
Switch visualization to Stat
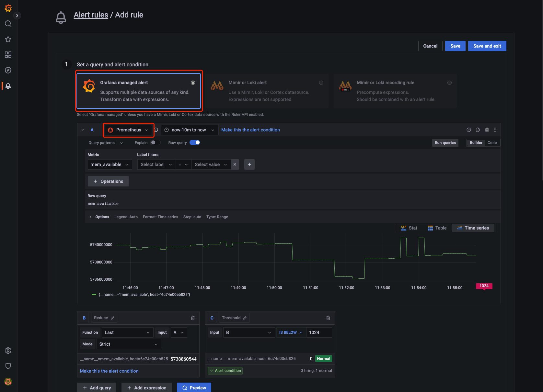[409, 228]
